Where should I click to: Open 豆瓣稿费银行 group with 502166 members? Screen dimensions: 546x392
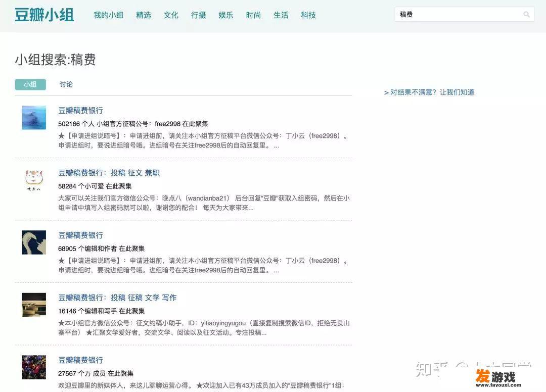click(80, 111)
